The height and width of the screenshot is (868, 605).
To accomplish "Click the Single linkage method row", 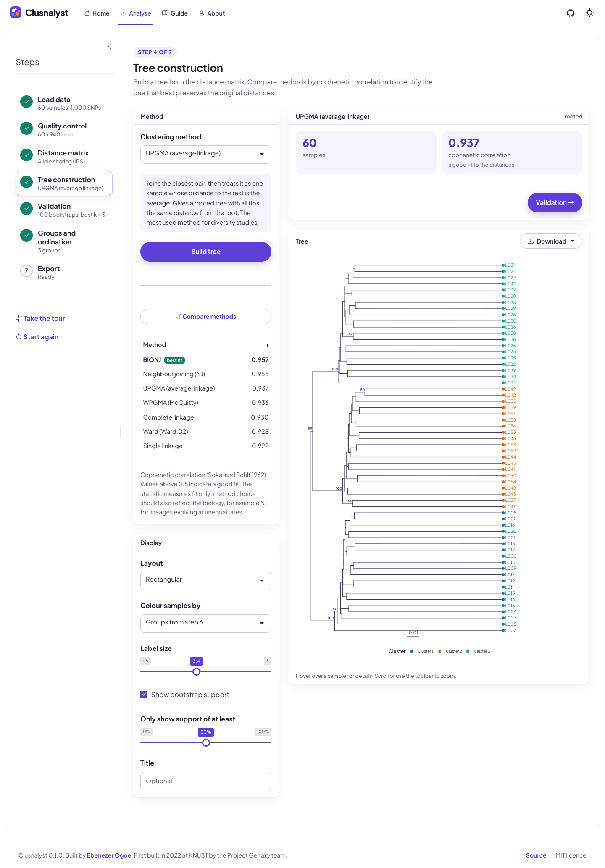I will [206, 446].
